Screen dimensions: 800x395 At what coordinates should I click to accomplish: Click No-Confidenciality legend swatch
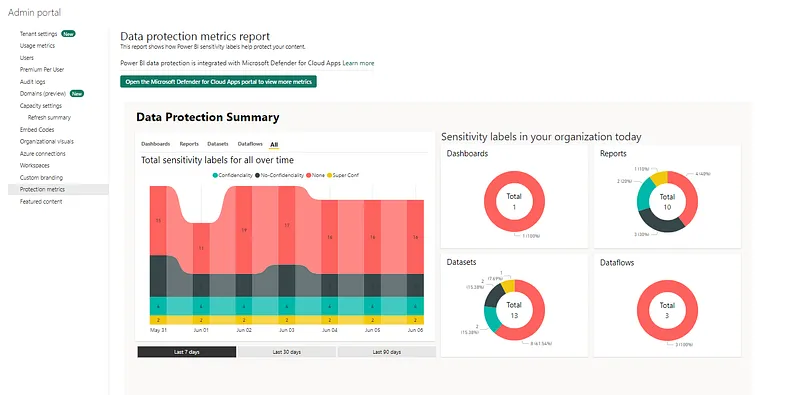(258, 176)
